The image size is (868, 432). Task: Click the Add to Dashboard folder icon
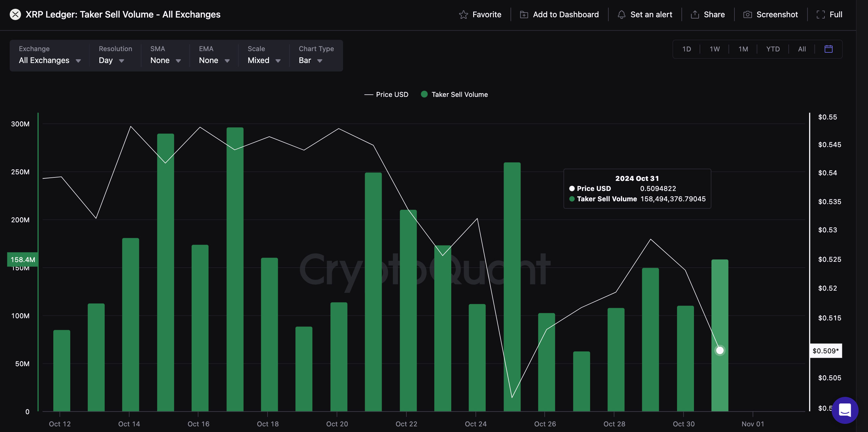[x=524, y=14]
